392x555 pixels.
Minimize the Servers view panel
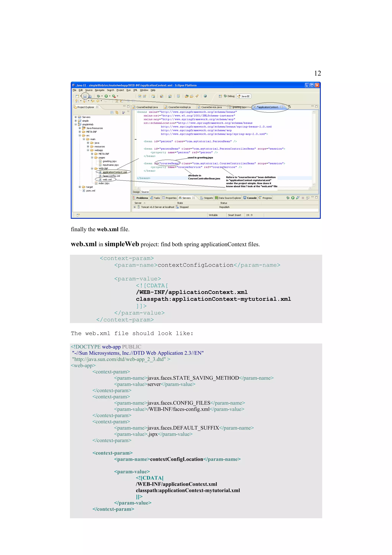coord(312,197)
